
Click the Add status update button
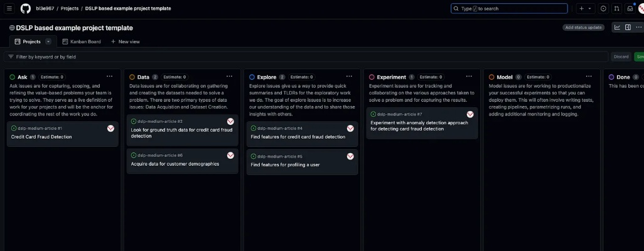[584, 28]
